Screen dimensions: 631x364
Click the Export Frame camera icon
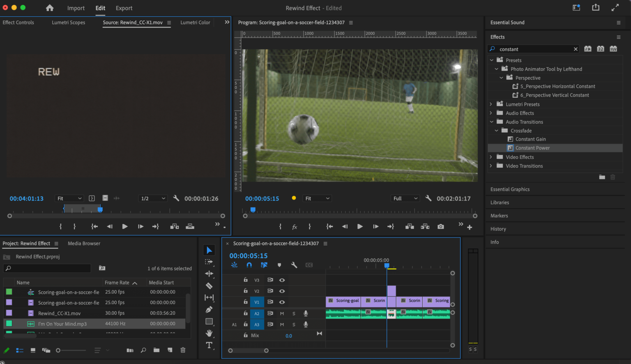[x=440, y=226]
